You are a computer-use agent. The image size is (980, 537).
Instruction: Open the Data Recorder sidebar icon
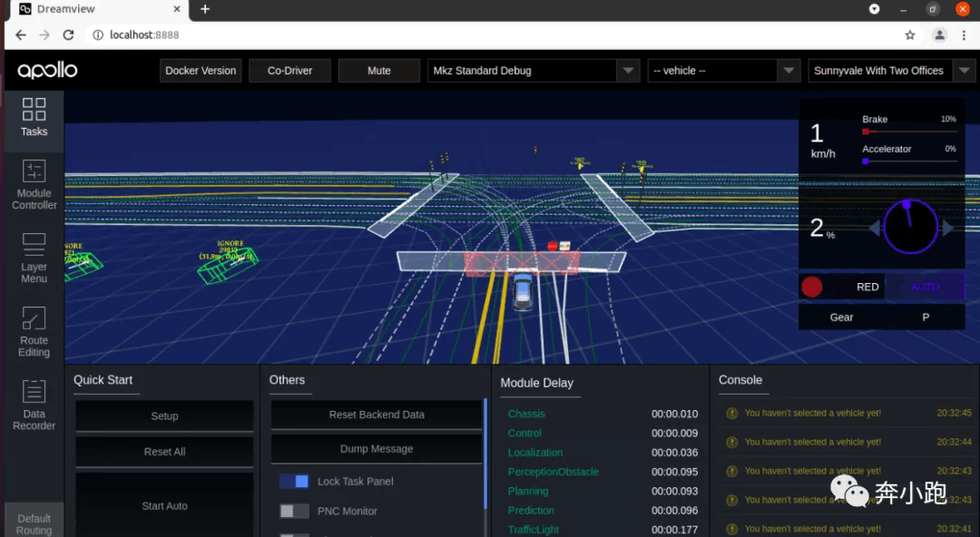34,405
